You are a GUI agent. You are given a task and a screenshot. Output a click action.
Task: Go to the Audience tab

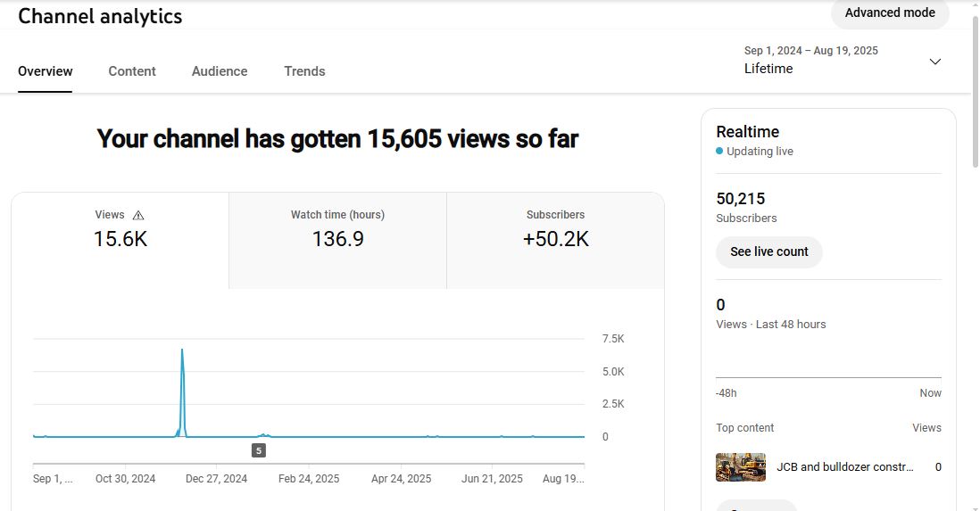pyautogui.click(x=220, y=71)
